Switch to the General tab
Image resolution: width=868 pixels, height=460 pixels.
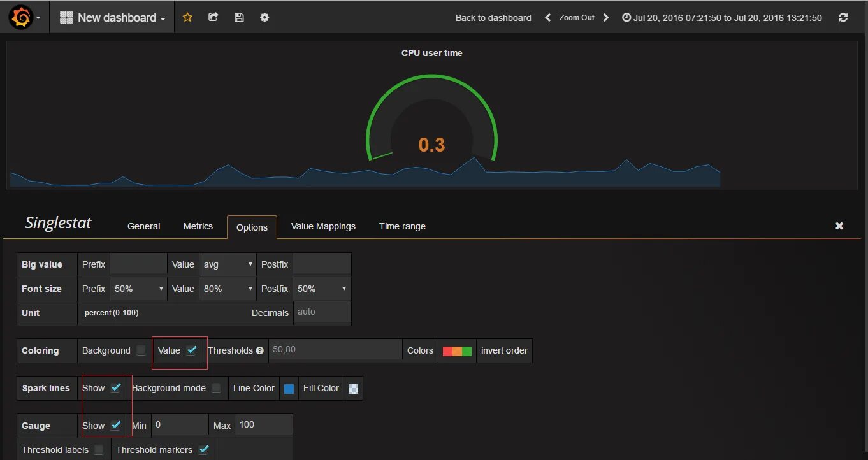click(x=144, y=226)
